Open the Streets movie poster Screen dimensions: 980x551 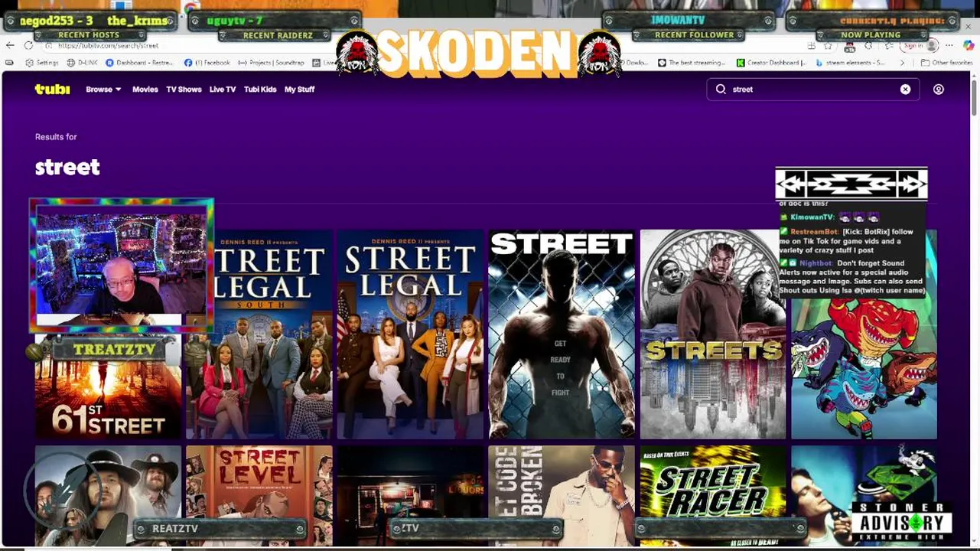point(713,334)
